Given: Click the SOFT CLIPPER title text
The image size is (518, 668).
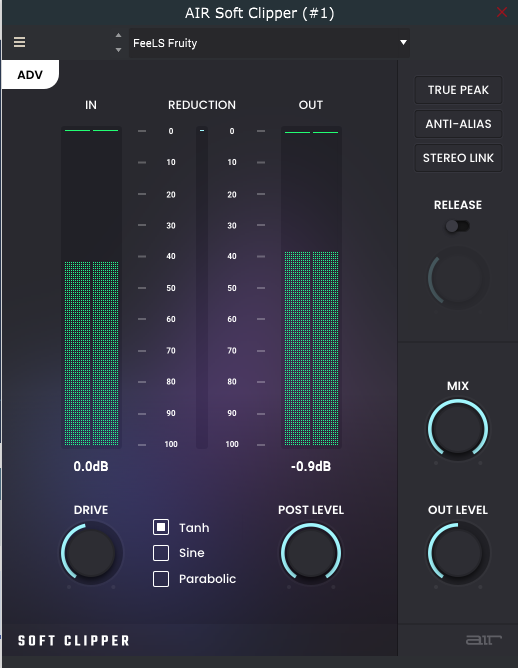Looking at the screenshot, I should pyautogui.click(x=74, y=641).
